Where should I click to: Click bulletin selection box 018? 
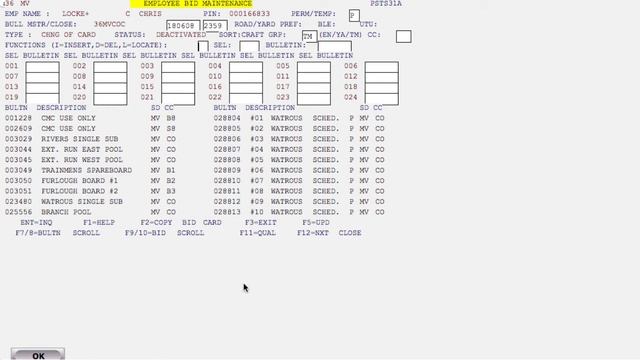(382, 88)
